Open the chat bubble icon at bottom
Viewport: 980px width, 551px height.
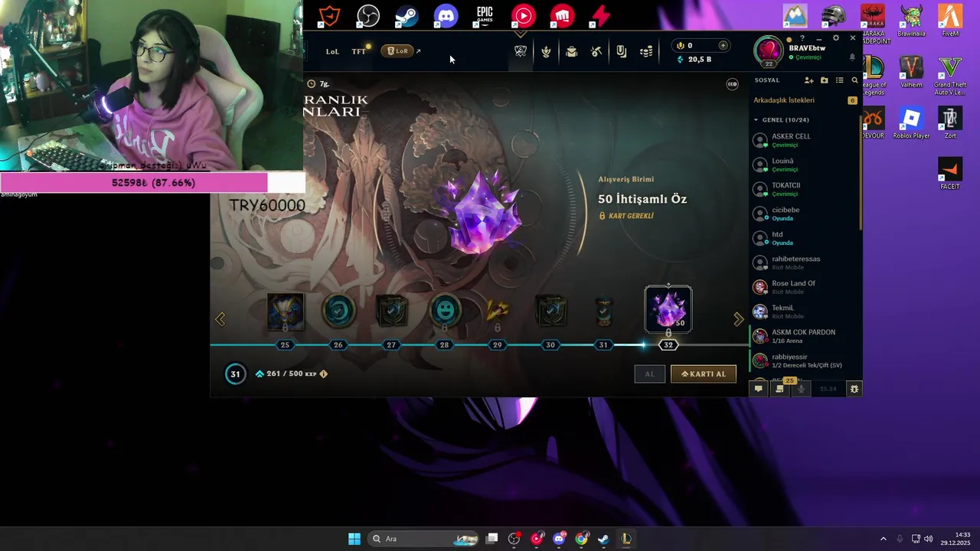point(759,389)
